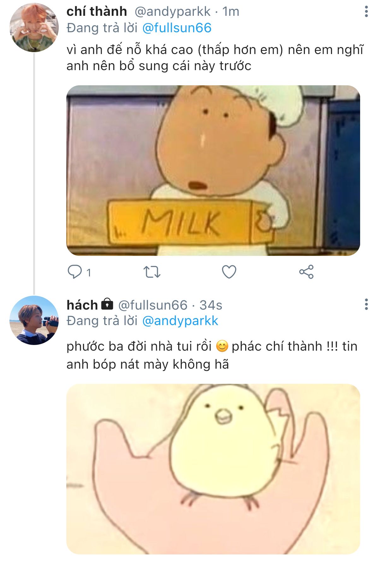Open more options for chí thành's tweet
This screenshot has height=562, width=392.
pos(366,12)
